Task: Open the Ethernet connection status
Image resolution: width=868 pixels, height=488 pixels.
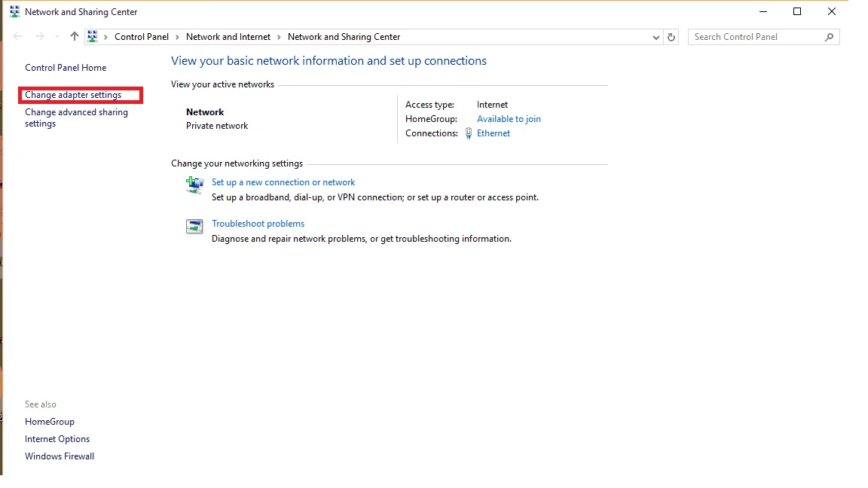Action: (494, 133)
